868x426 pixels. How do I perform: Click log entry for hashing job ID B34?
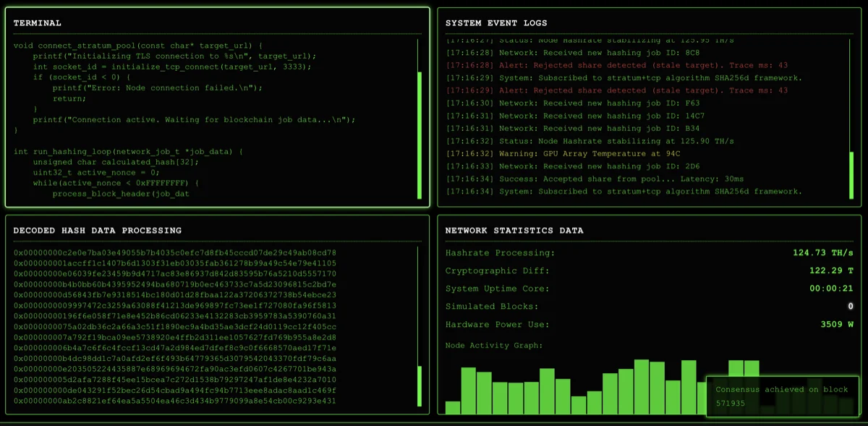573,128
